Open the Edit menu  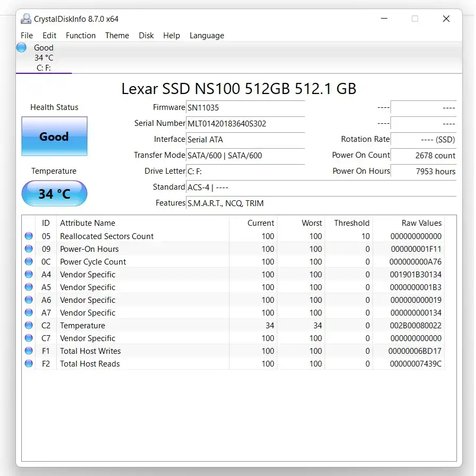[x=49, y=36]
